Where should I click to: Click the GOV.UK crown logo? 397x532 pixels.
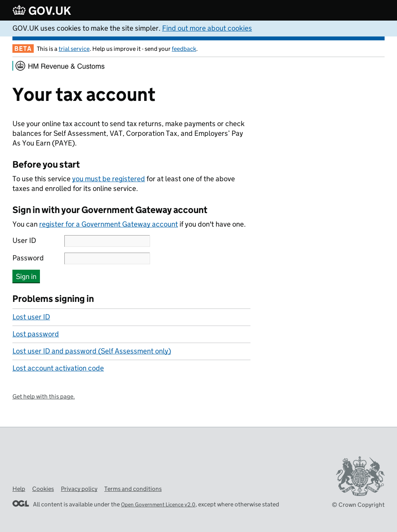tap(19, 10)
